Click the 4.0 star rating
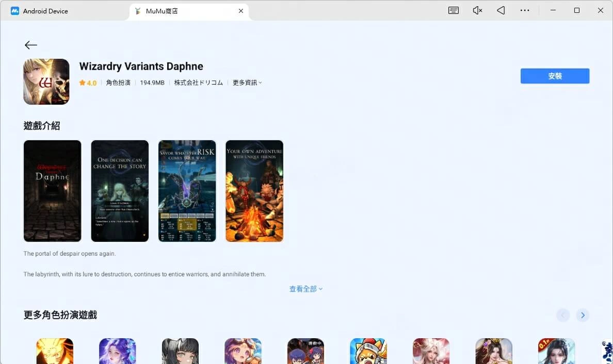The width and height of the screenshot is (613, 364). tap(88, 83)
